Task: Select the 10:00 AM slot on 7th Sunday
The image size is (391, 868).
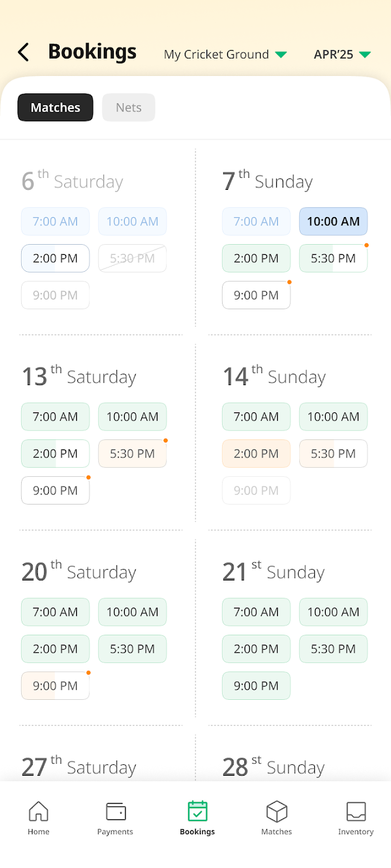Action: 333,221
